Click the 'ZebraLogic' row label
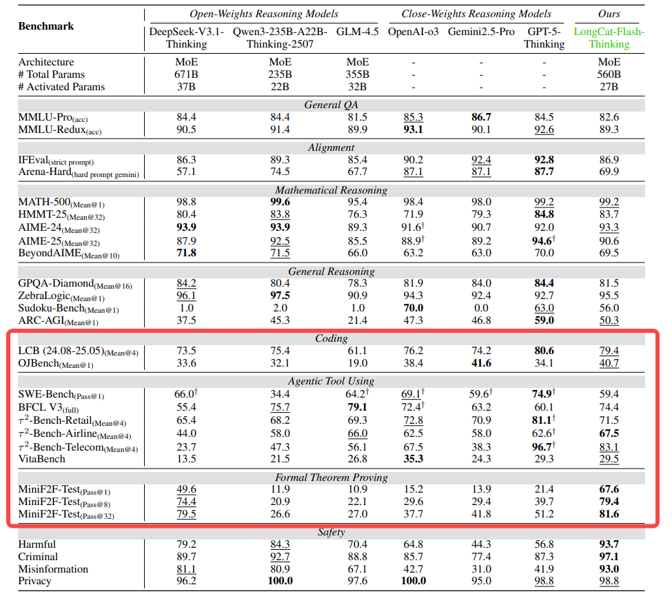Viewport: 672px width, 616px height. point(61,296)
